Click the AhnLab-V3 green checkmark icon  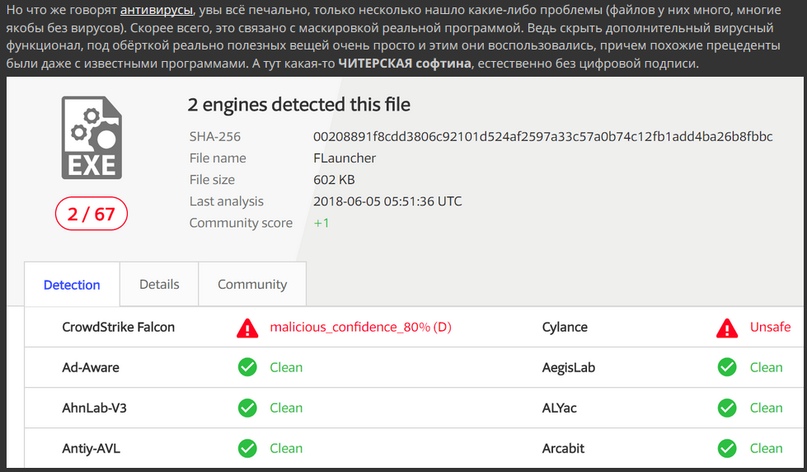[x=248, y=408]
